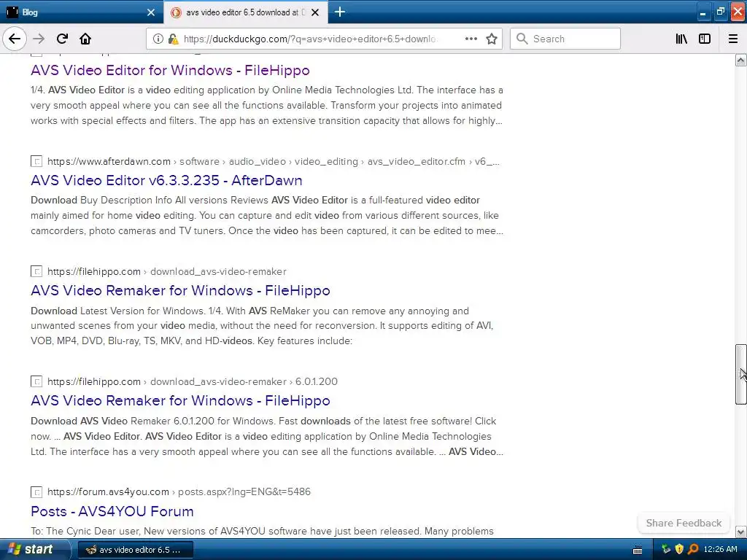Image resolution: width=747 pixels, height=560 pixels.
Task: Focus the Search box in toolbar
Action: coord(565,39)
